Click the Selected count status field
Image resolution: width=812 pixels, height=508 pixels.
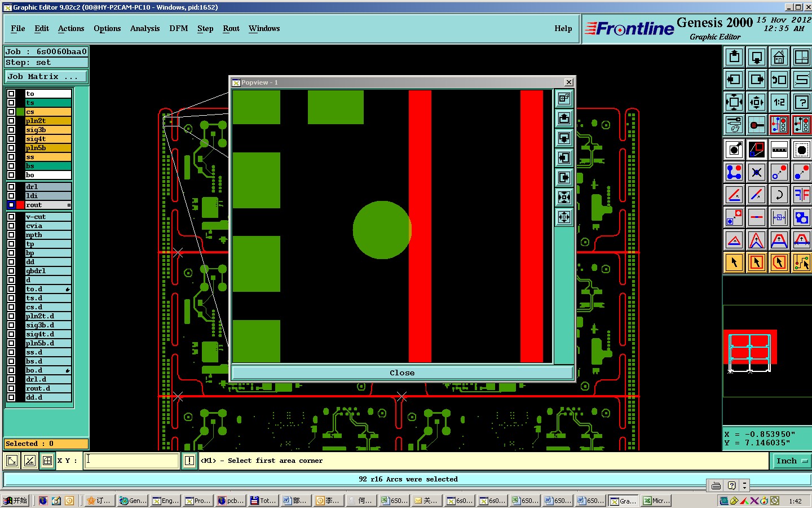[x=46, y=444]
